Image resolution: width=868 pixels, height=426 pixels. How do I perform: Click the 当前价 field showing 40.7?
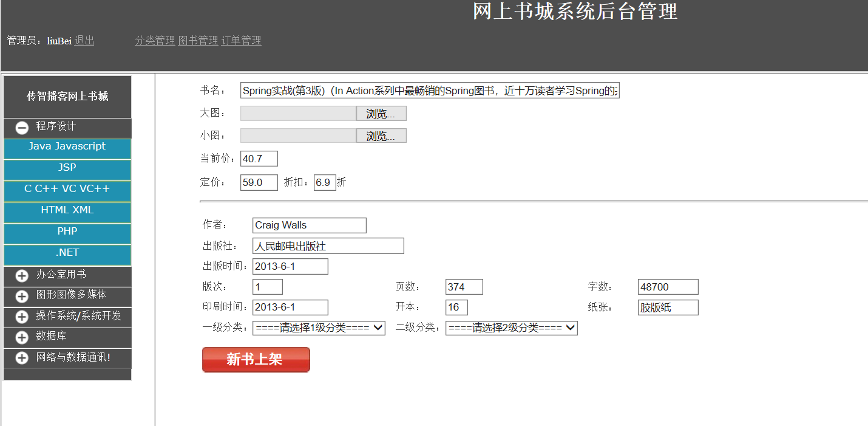click(x=259, y=159)
